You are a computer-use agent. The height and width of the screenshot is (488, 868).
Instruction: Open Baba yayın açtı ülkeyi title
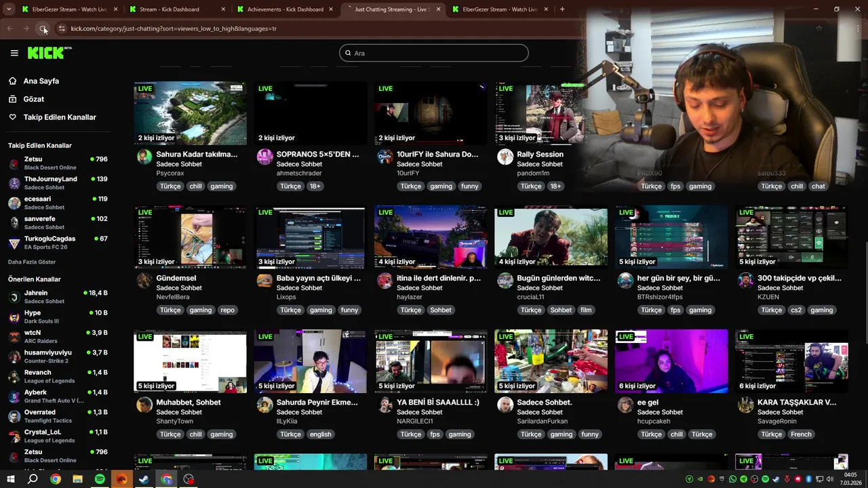pos(319,278)
